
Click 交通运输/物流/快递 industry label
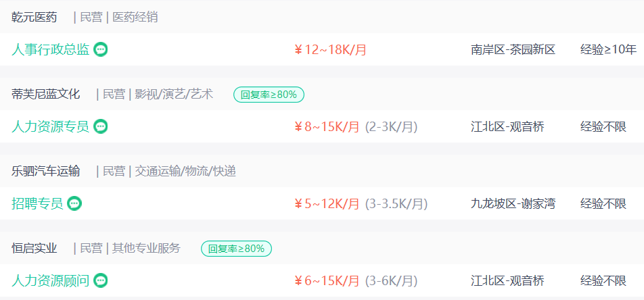185,171
